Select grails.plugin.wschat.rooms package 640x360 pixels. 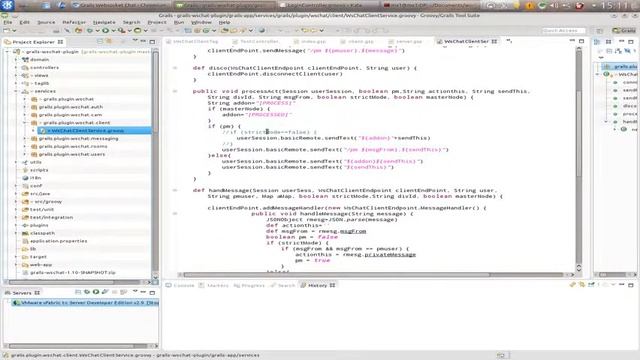click(x=73, y=146)
